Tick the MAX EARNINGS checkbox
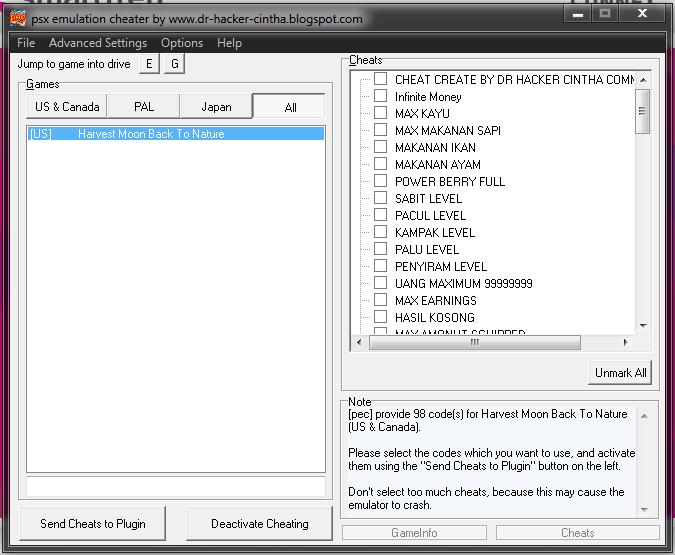Screen dimensions: 675x555 (381, 300)
